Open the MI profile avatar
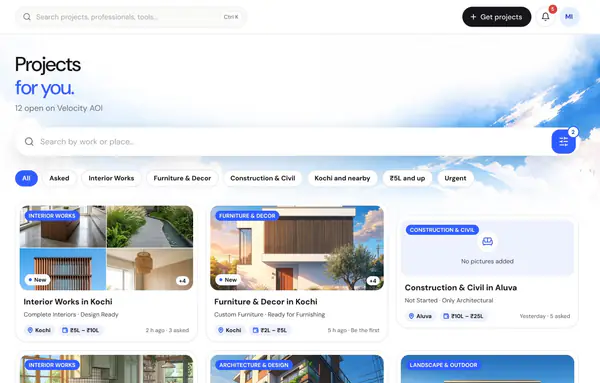 tap(569, 17)
